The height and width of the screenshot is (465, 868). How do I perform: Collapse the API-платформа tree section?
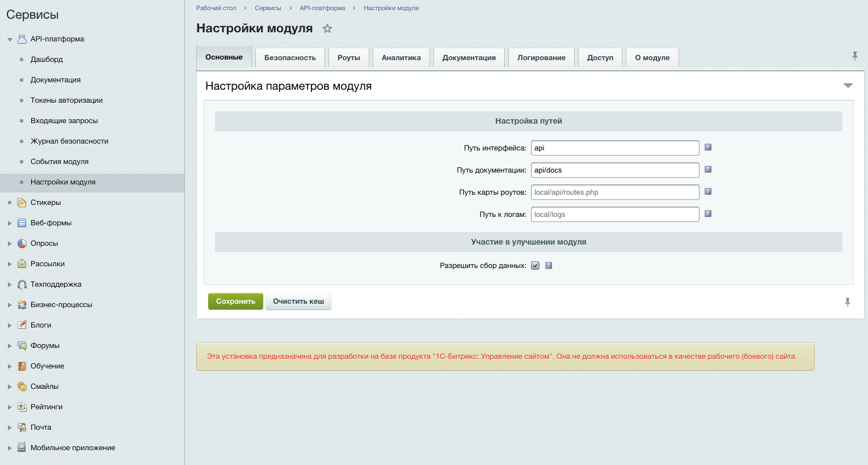(10, 40)
